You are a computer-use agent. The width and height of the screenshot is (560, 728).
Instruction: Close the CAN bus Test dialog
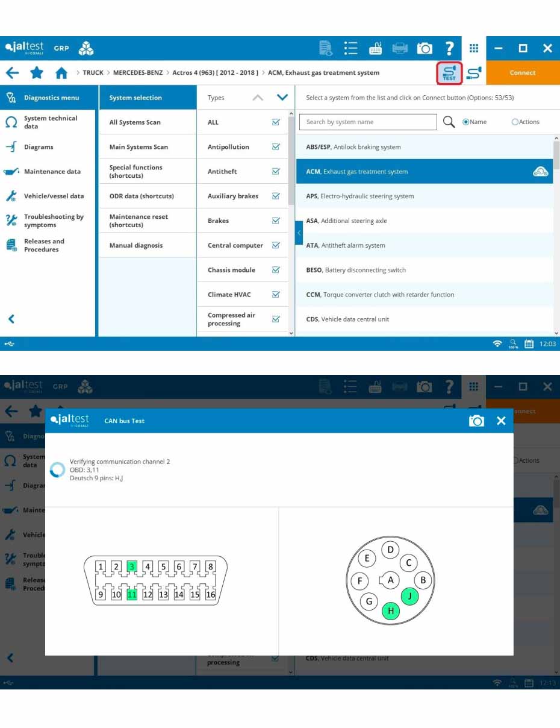(501, 421)
